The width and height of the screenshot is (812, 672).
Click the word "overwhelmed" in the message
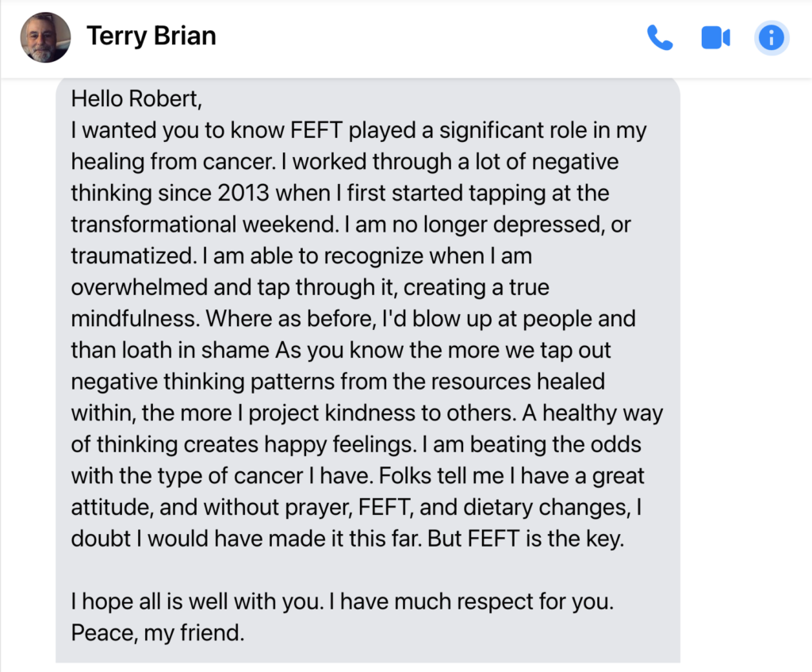140,287
